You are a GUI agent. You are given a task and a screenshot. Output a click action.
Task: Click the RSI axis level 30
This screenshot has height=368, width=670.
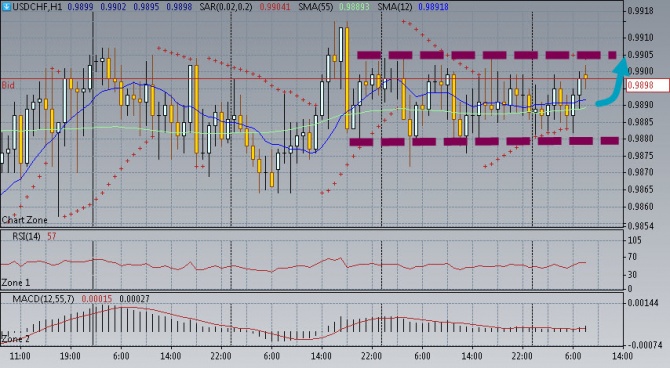[x=632, y=274]
